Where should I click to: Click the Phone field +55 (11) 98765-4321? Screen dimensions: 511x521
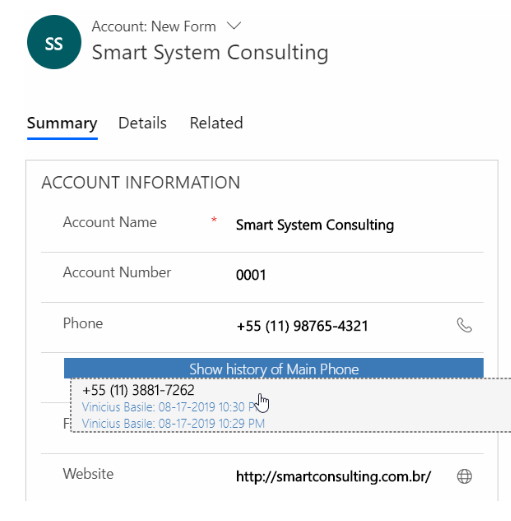coord(302,326)
